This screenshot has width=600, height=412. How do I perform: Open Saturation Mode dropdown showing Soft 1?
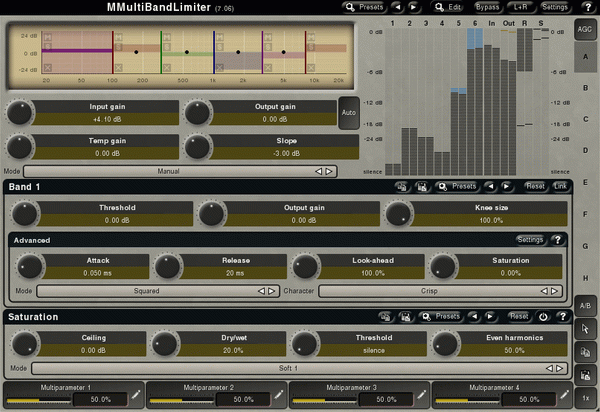click(299, 368)
